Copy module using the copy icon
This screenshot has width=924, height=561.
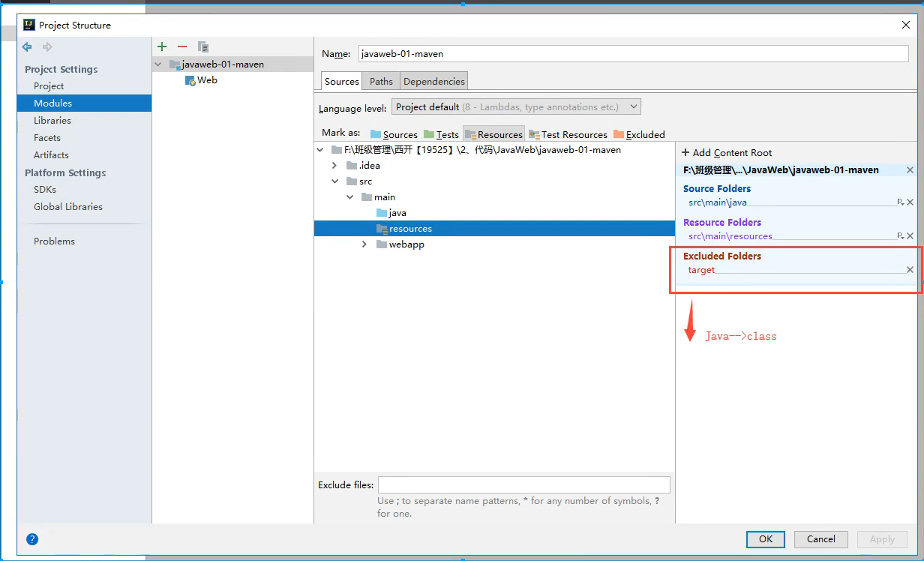(x=202, y=46)
